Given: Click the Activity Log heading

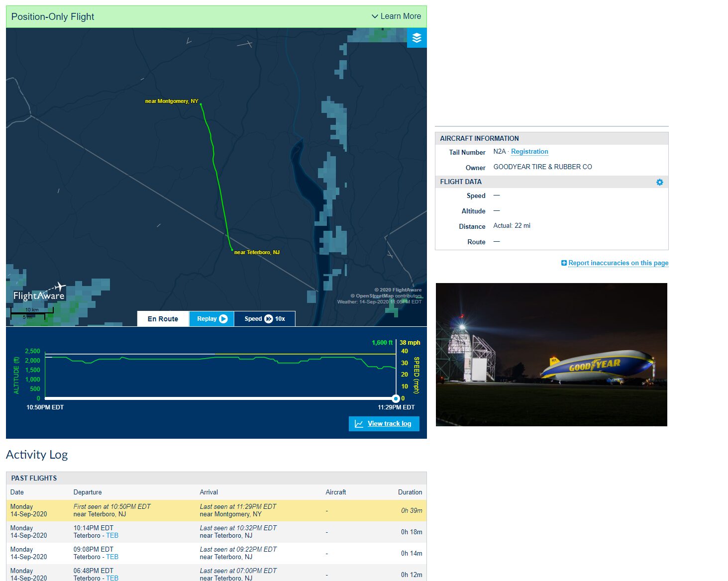Looking at the screenshot, I should (37, 455).
